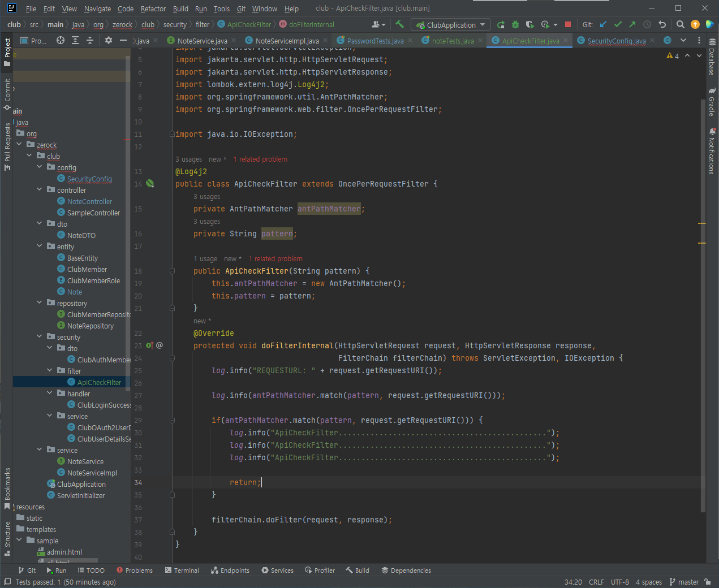The height and width of the screenshot is (588, 719).
Task: Switch to PasswordTests.java tab
Action: click(x=376, y=41)
